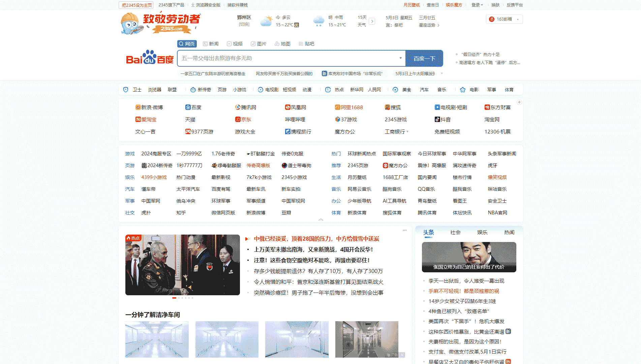Open 抖音 shortcut
This screenshot has height=364, width=641.
pos(443,119)
